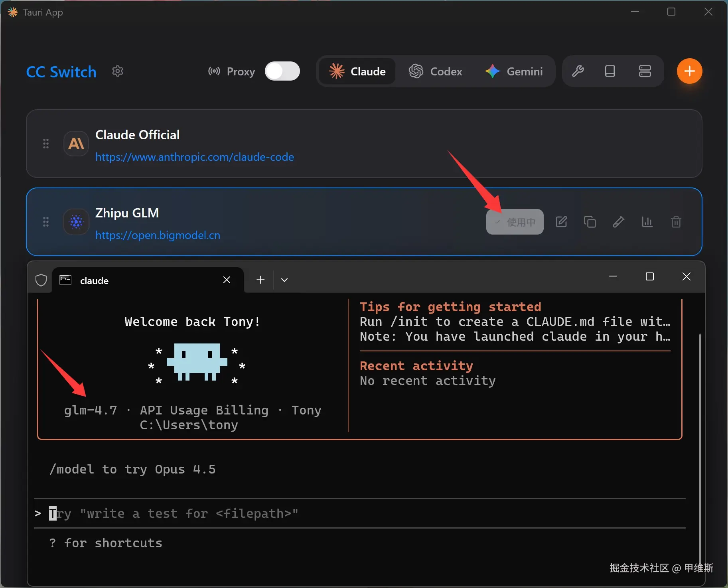The width and height of the screenshot is (728, 588).
Task: Select the claude terminal tab
Action: point(148,280)
